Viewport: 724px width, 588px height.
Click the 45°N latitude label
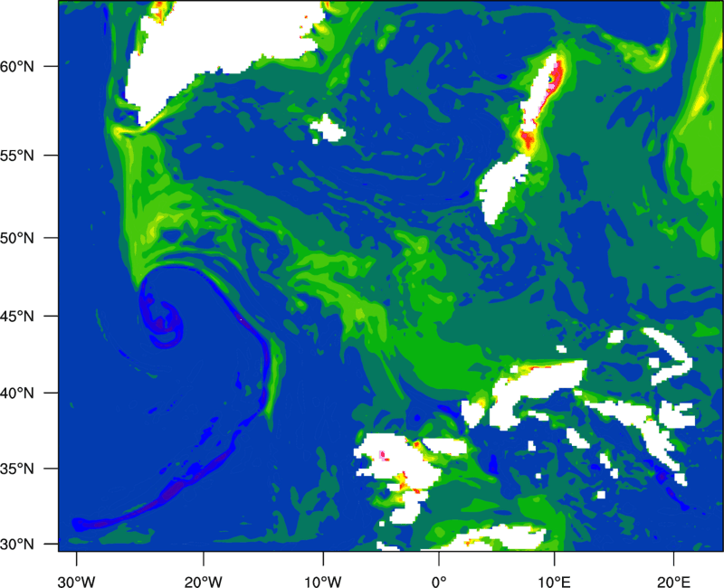pos(17,316)
